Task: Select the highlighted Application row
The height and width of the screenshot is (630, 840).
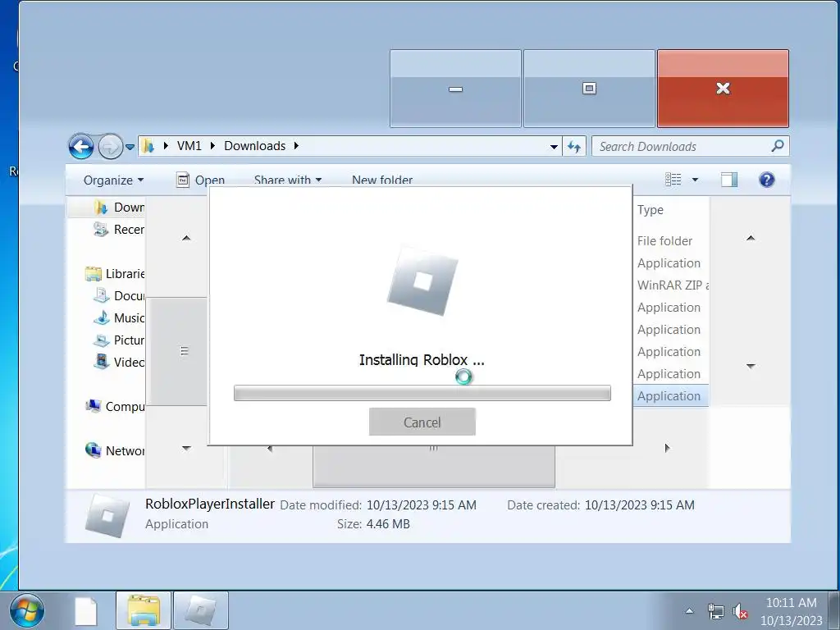Action: click(671, 396)
